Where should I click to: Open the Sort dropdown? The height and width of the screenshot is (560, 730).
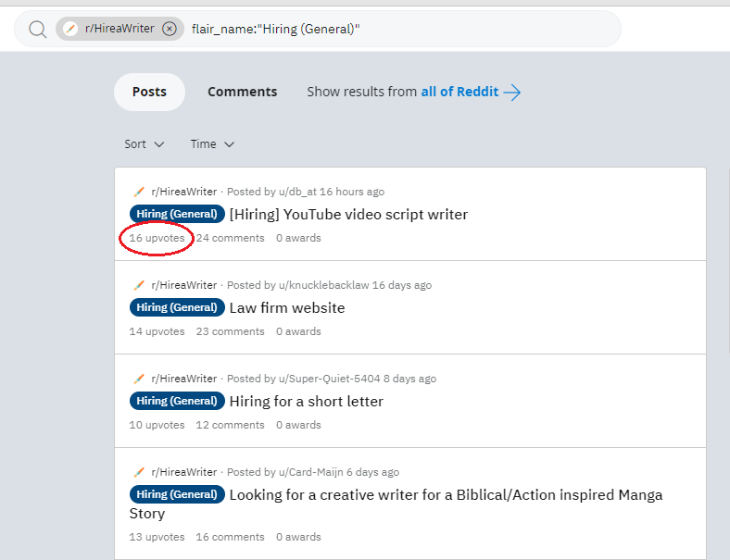tap(144, 144)
